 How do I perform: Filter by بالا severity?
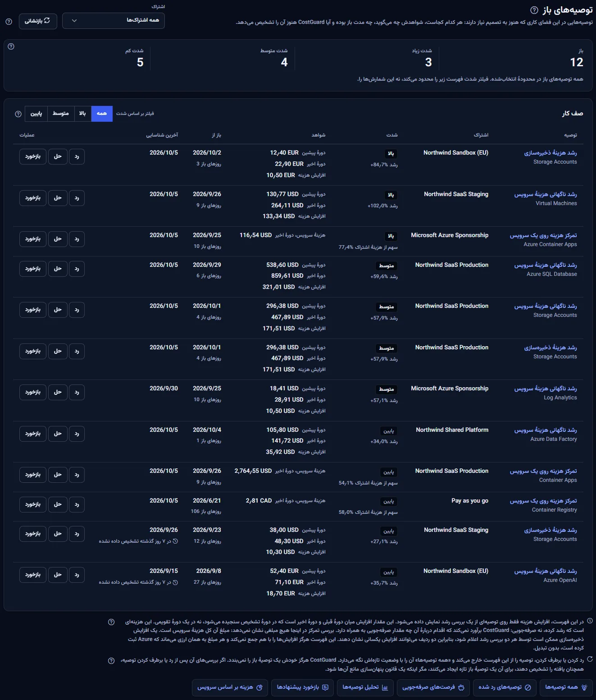pos(82,114)
